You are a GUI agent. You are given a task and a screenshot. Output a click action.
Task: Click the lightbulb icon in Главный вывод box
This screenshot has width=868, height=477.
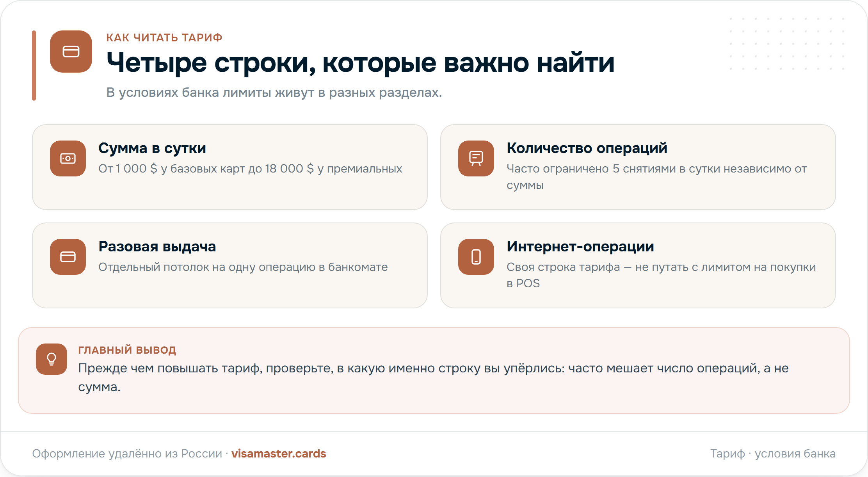(52, 359)
